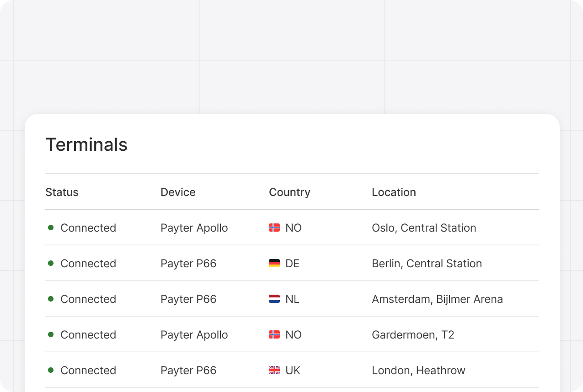583x392 pixels.
Task: Select Payter Apollo device in Oslo row
Action: [x=194, y=228]
